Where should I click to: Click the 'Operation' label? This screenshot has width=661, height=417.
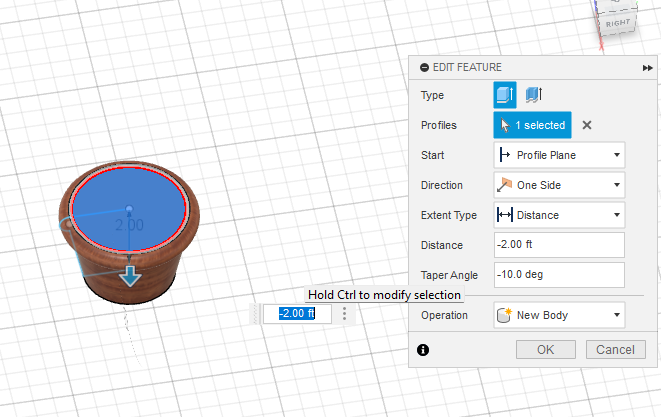point(444,315)
